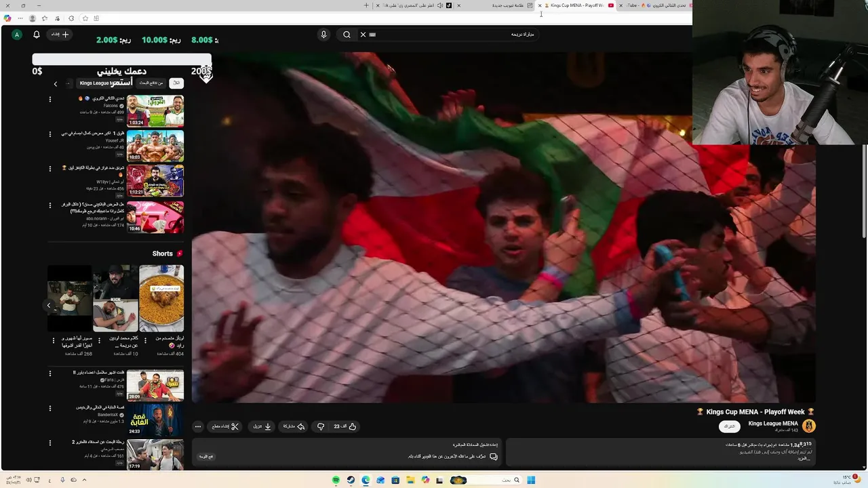The width and height of the screenshot is (868, 488).
Task: Open more actions three-dot menu under video
Action: [197, 426]
